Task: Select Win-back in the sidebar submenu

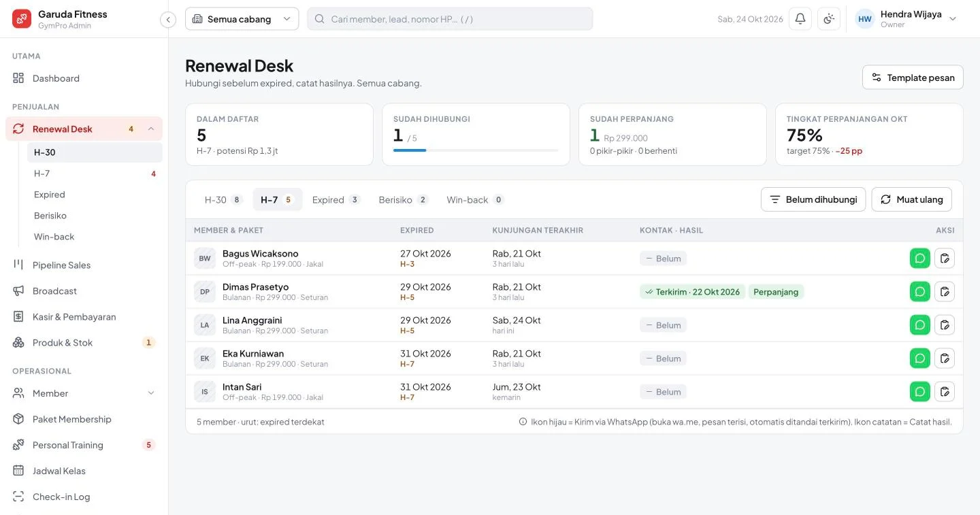Action: click(95, 237)
